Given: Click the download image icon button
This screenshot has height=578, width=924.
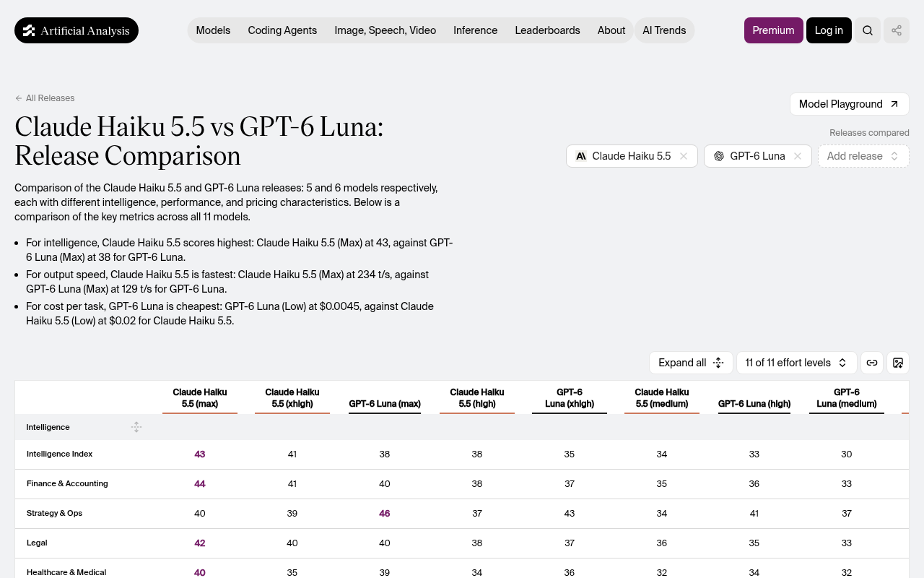Looking at the screenshot, I should pyautogui.click(x=898, y=363).
